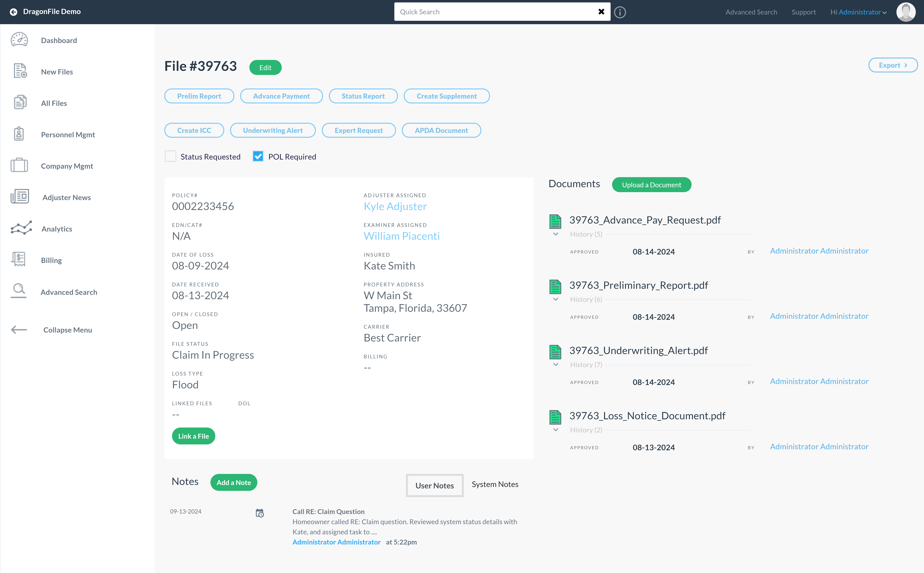This screenshot has height=573, width=924.
Task: Expand History (7) for Underwriting_Alert.pdf
Action: pos(556,365)
